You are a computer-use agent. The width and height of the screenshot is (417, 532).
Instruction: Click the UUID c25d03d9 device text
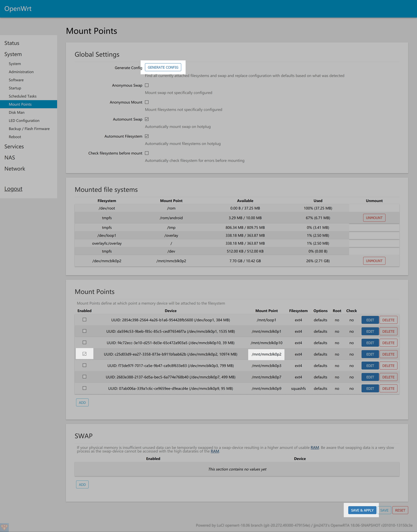[170, 354]
